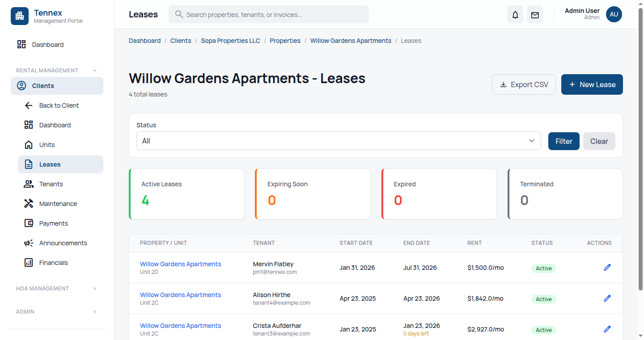Click the Tennex building logo

[x=19, y=16]
